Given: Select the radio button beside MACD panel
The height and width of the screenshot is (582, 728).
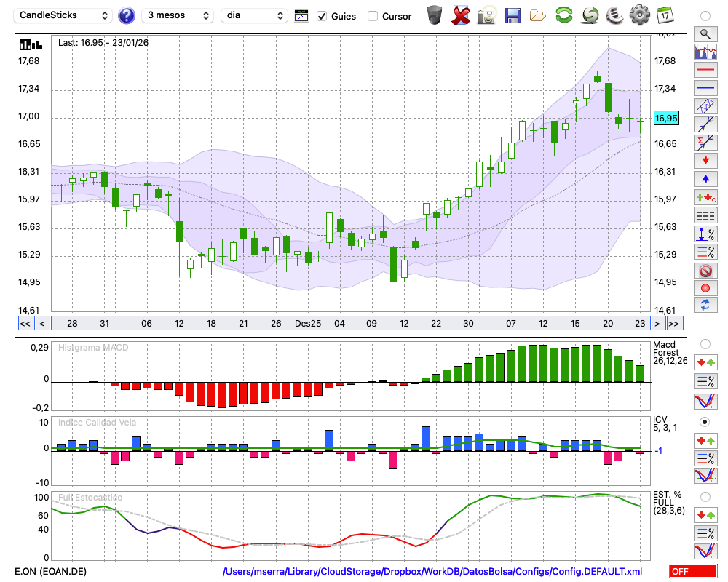Looking at the screenshot, I should (x=705, y=343).
